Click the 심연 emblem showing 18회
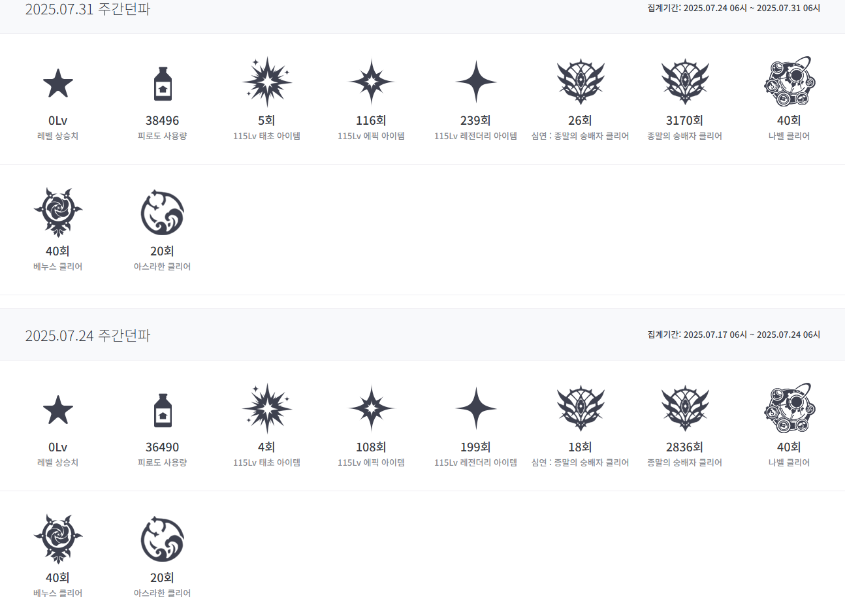Viewport: 845px width, 616px height. tap(581, 408)
